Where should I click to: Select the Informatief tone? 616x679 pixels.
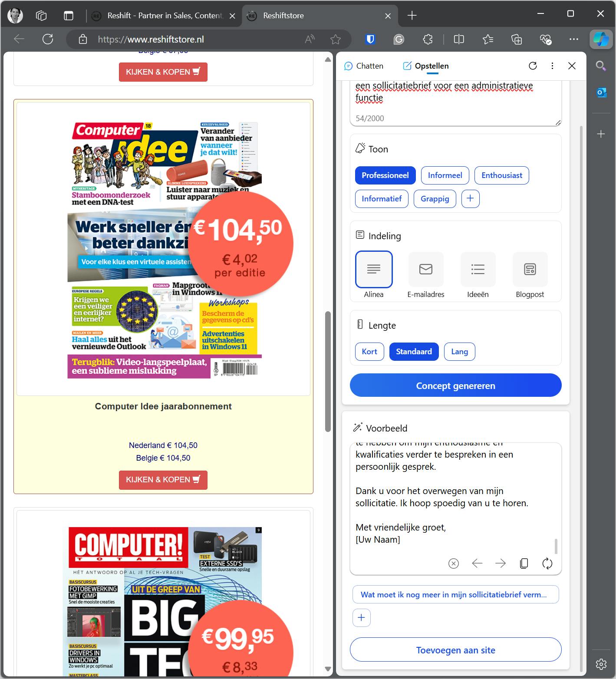pyautogui.click(x=382, y=199)
